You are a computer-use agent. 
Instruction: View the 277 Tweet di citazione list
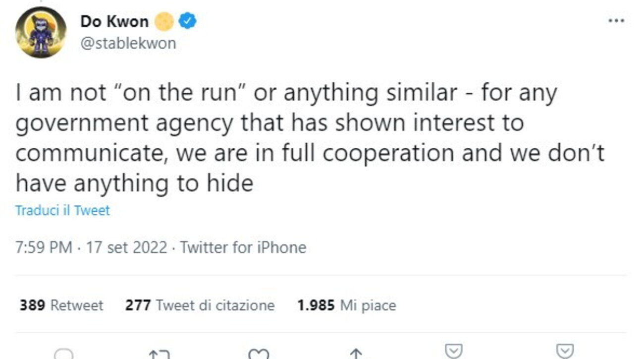200,305
